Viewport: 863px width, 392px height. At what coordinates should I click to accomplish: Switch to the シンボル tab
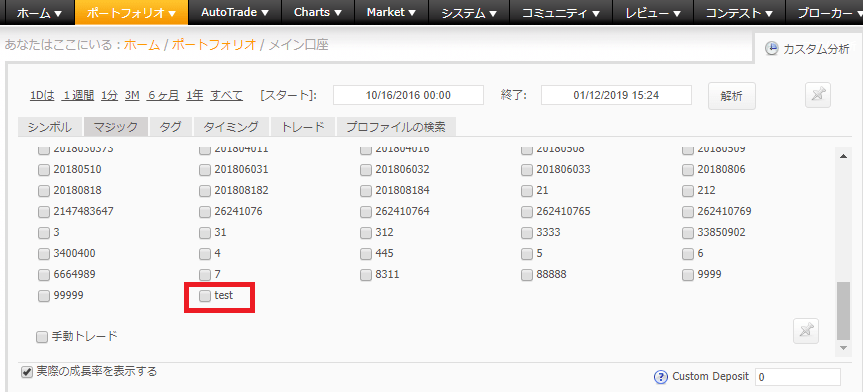[50, 127]
